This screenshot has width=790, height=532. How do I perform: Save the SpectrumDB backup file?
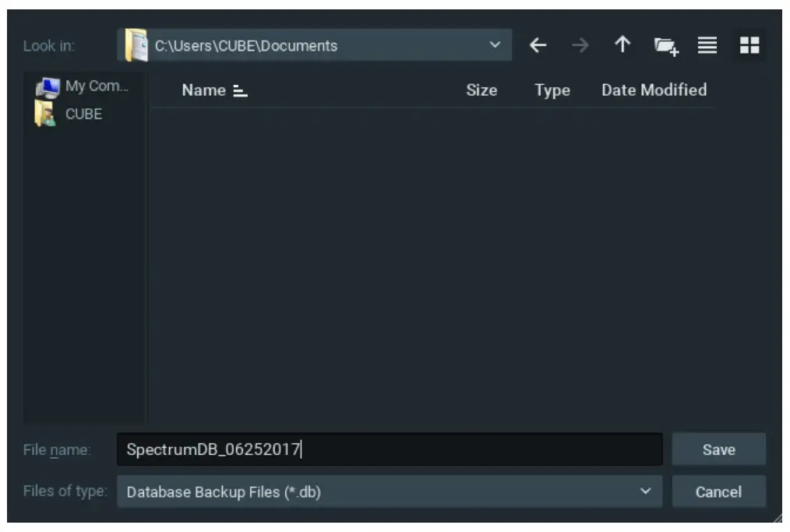tap(718, 449)
